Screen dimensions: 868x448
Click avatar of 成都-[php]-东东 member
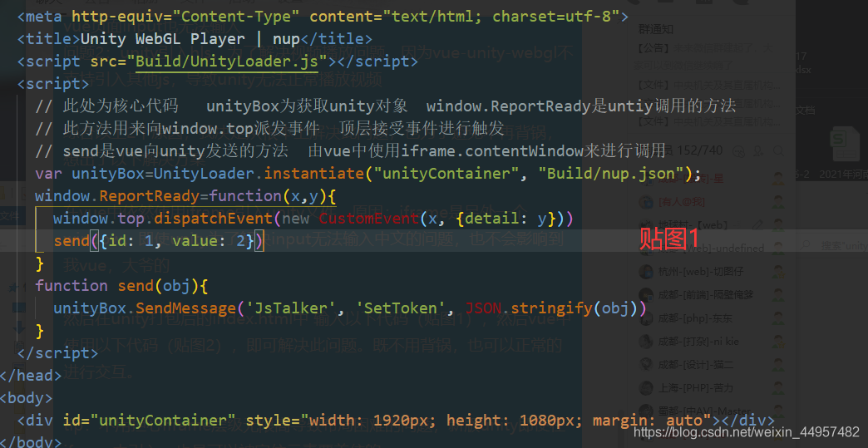(645, 318)
